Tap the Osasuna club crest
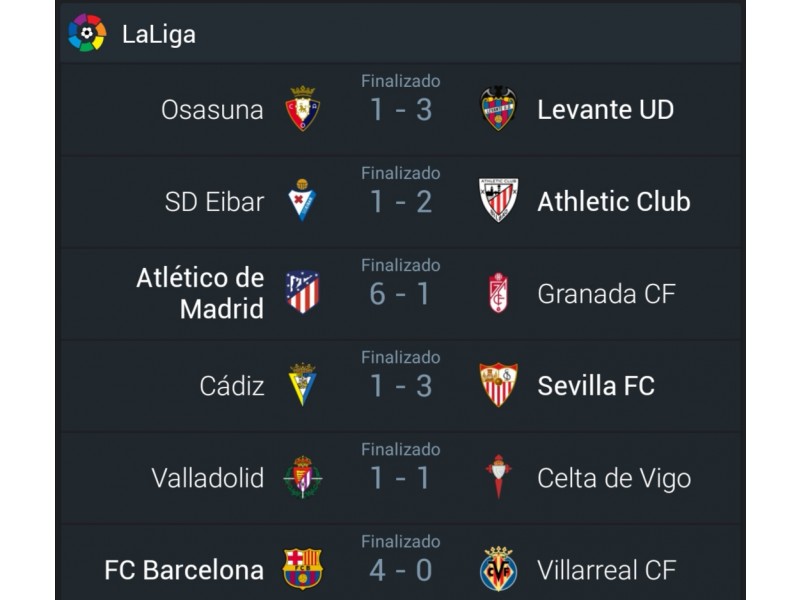This screenshot has width=800, height=600. coord(303,109)
